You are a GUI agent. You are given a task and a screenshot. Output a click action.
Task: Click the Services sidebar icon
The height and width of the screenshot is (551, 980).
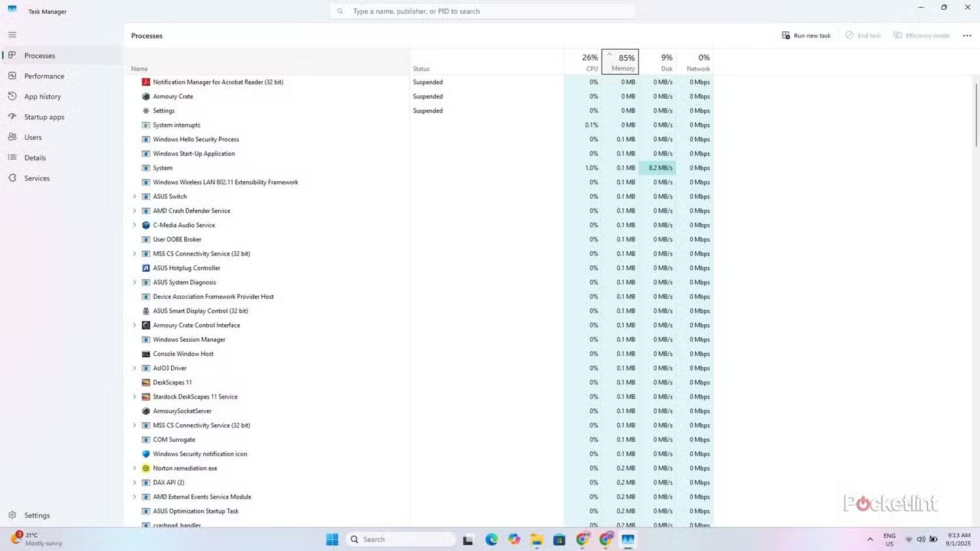[x=12, y=178]
